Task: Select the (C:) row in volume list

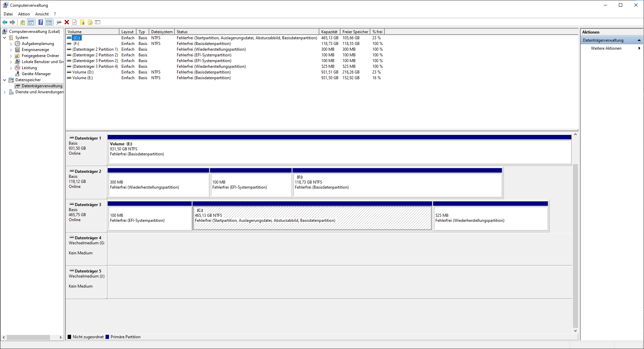Action: point(225,38)
